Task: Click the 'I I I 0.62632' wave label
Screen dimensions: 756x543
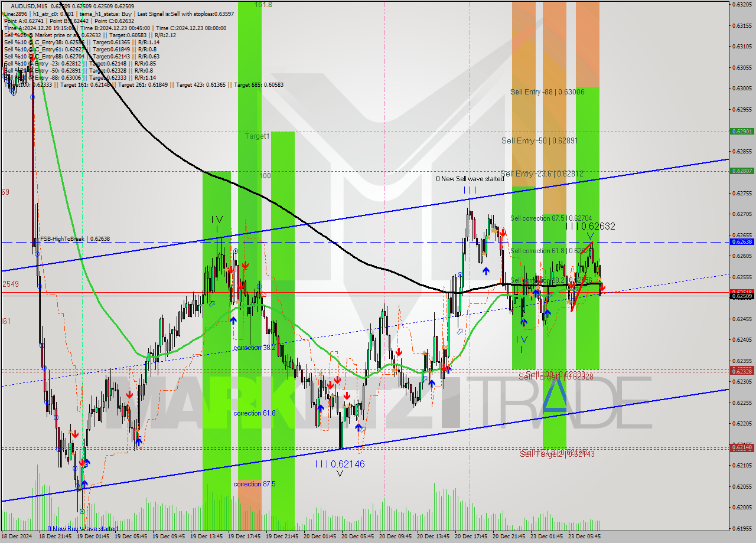Action: coord(591,226)
